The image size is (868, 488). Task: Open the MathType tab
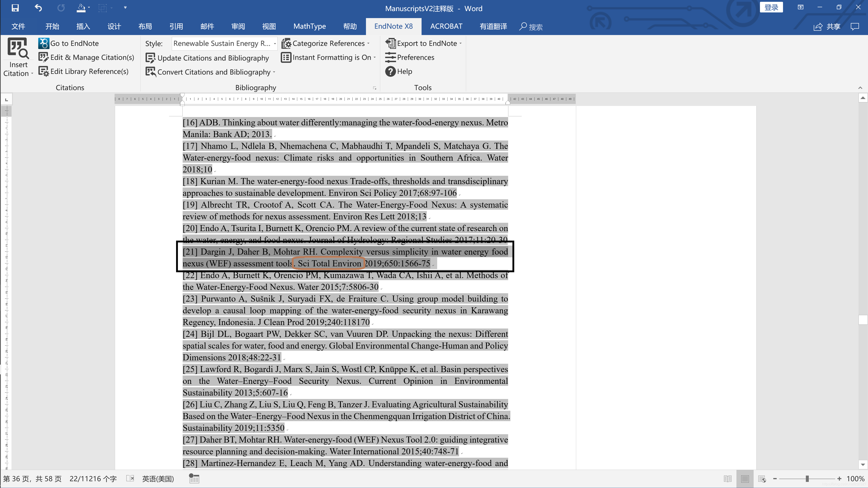coord(309,26)
